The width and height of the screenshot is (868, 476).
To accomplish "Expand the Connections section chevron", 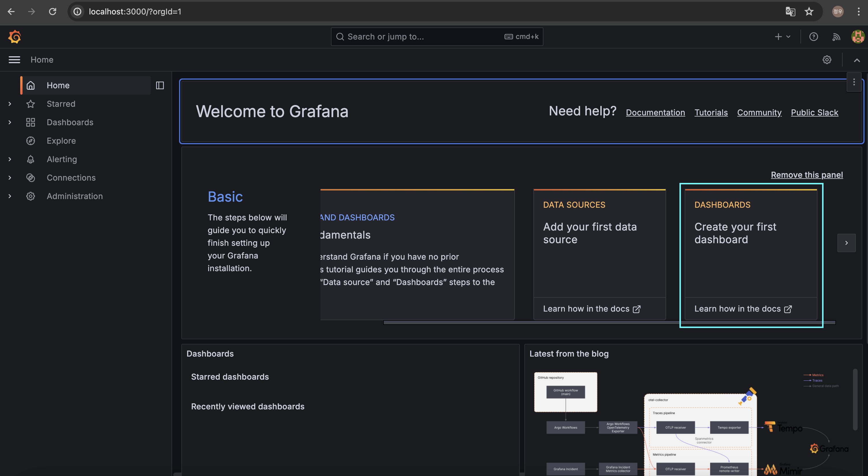I will coord(10,178).
